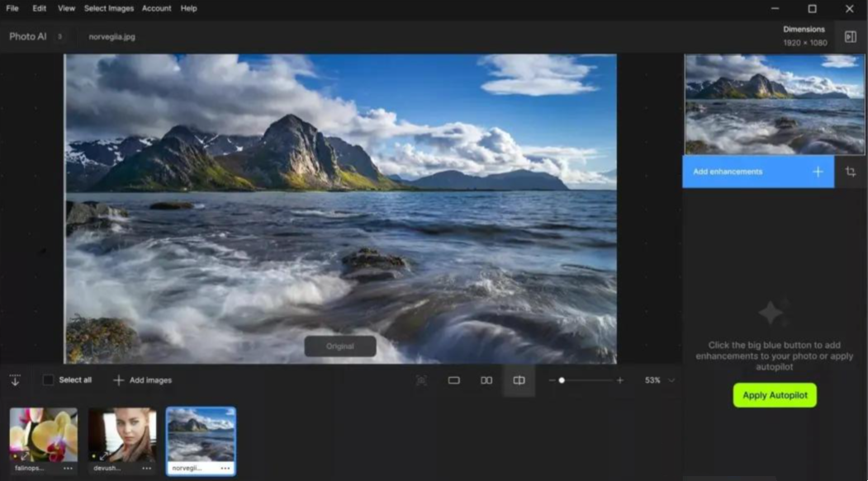This screenshot has width=868, height=481.
Task: Open the Select Images menu
Action: tap(108, 8)
